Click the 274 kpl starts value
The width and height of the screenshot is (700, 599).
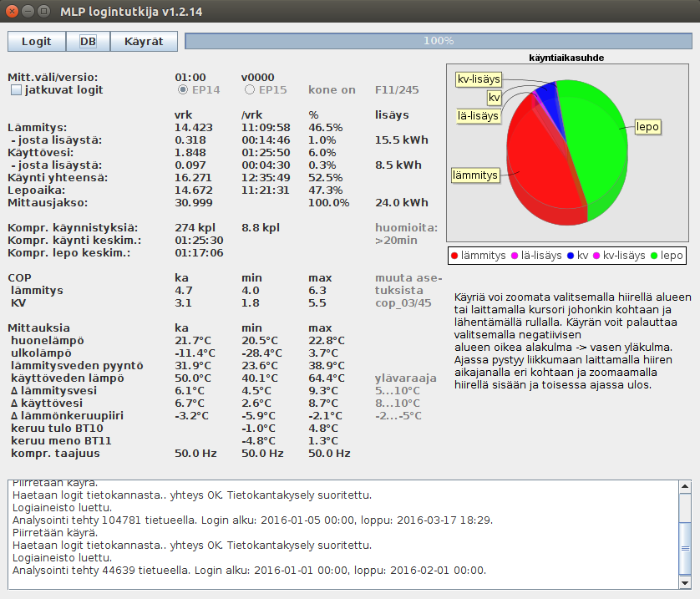coord(195,227)
